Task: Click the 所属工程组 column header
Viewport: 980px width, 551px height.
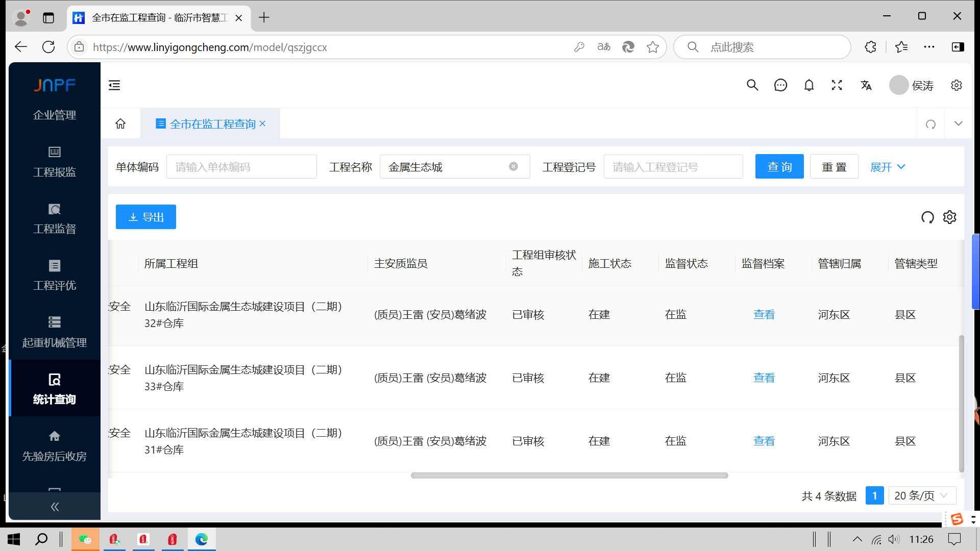Action: click(171, 264)
